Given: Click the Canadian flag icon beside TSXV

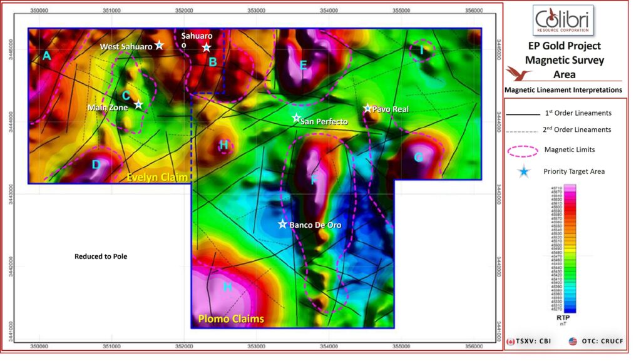Looking at the screenshot, I should [x=511, y=341].
